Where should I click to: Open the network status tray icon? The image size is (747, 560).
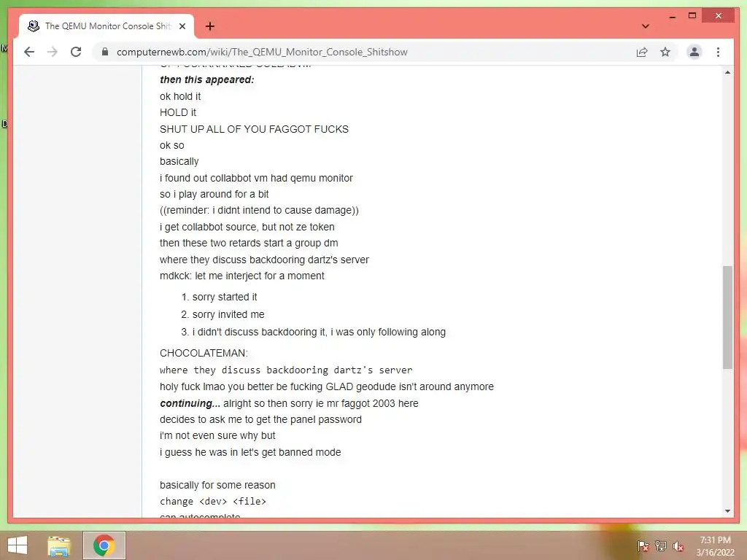[661, 546]
